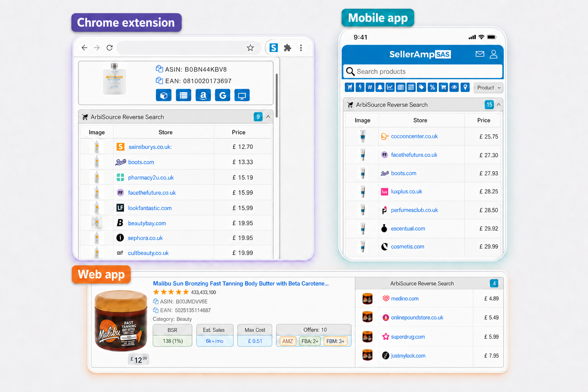The width and height of the screenshot is (588, 392).
Task: Tap the line chart toolbar icon
Action: point(390,87)
